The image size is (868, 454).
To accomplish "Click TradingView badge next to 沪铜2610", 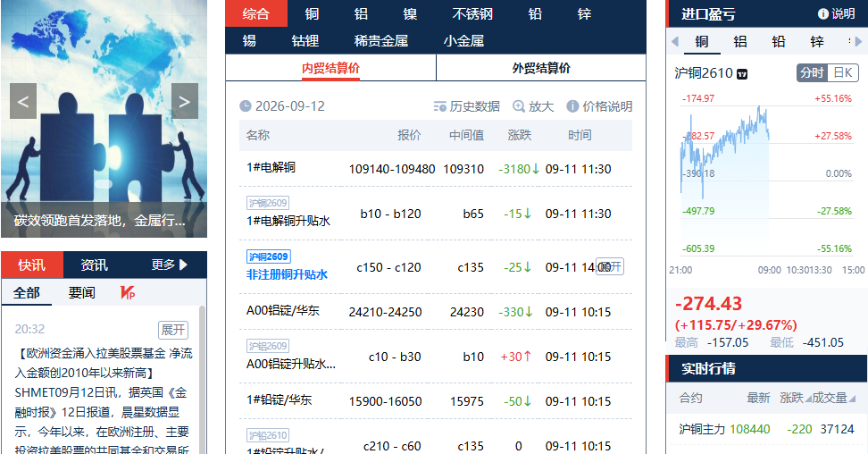I will pyautogui.click(x=742, y=74).
